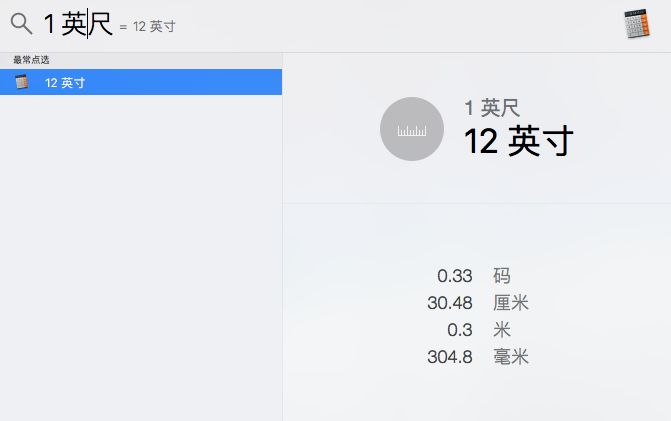Click the large Calculator app icon

[x=641, y=25]
